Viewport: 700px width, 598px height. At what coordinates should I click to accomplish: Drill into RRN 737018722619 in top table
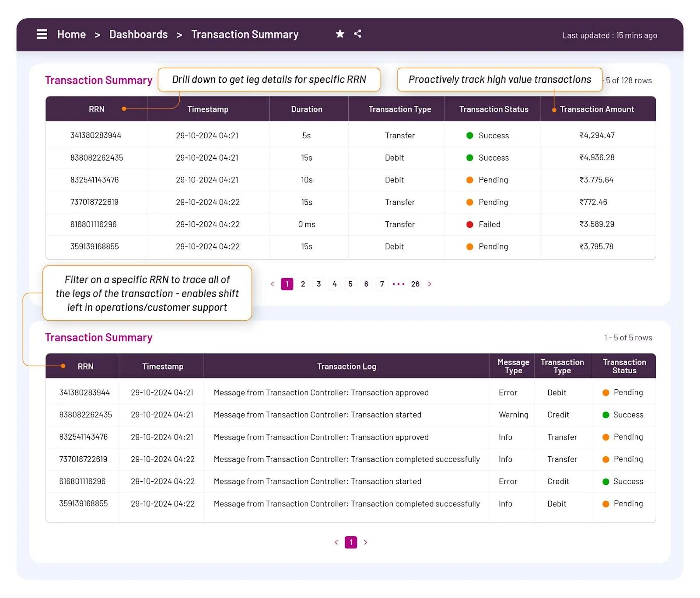(x=94, y=202)
